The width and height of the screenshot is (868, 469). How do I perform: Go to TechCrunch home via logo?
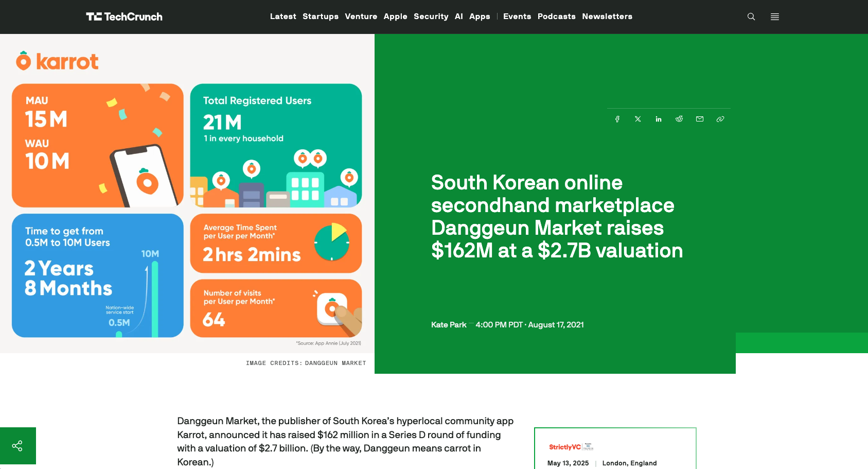click(x=124, y=16)
